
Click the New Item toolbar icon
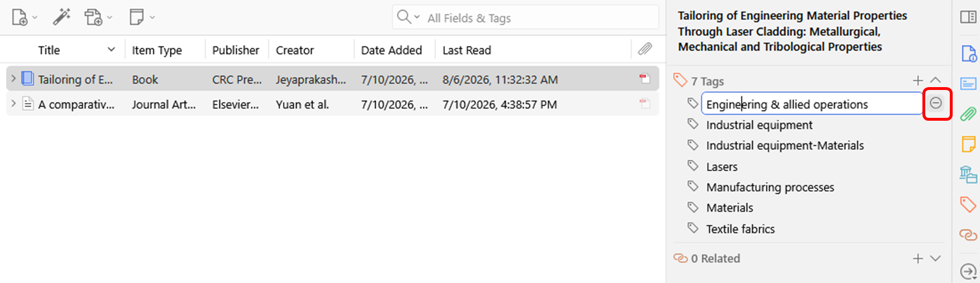coord(19,17)
